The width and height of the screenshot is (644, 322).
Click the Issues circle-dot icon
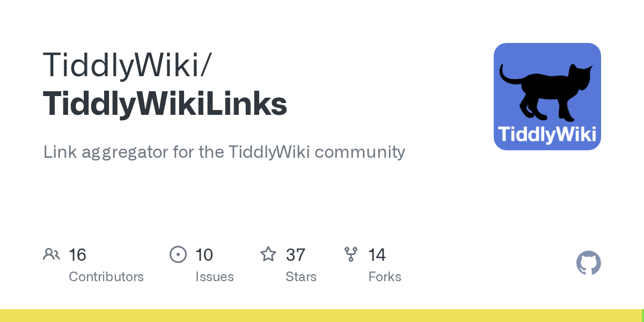click(178, 254)
